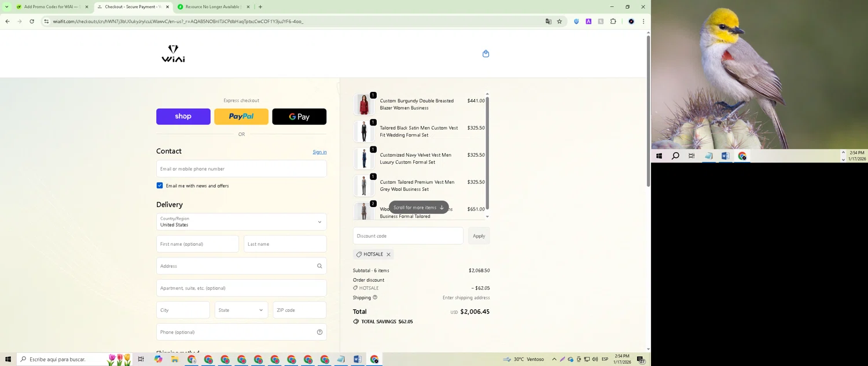
Task: Switch to Add Promo Codes for WIAI tab
Action: pos(51,7)
